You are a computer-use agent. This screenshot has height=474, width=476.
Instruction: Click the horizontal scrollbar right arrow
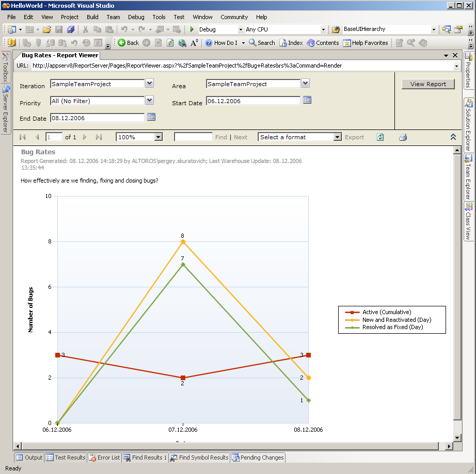coord(449,446)
